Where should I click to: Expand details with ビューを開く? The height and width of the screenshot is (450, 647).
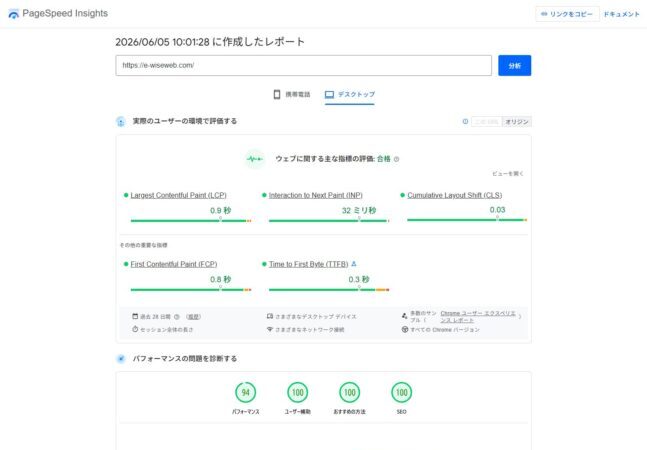coord(508,174)
